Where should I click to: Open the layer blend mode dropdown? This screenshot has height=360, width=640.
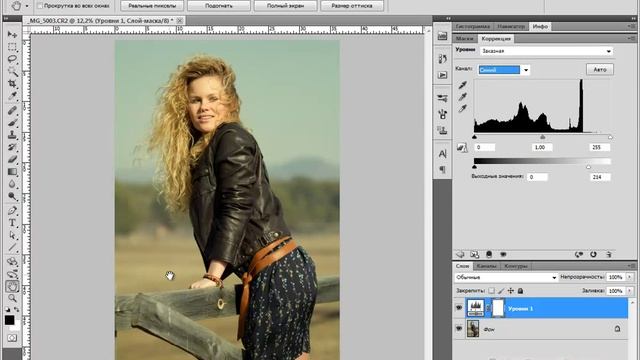[x=506, y=277]
